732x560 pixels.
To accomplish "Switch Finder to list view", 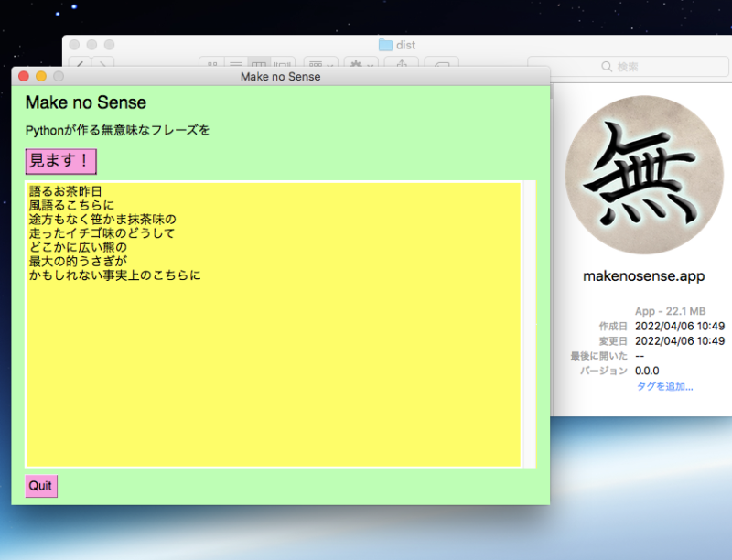I will (236, 65).
